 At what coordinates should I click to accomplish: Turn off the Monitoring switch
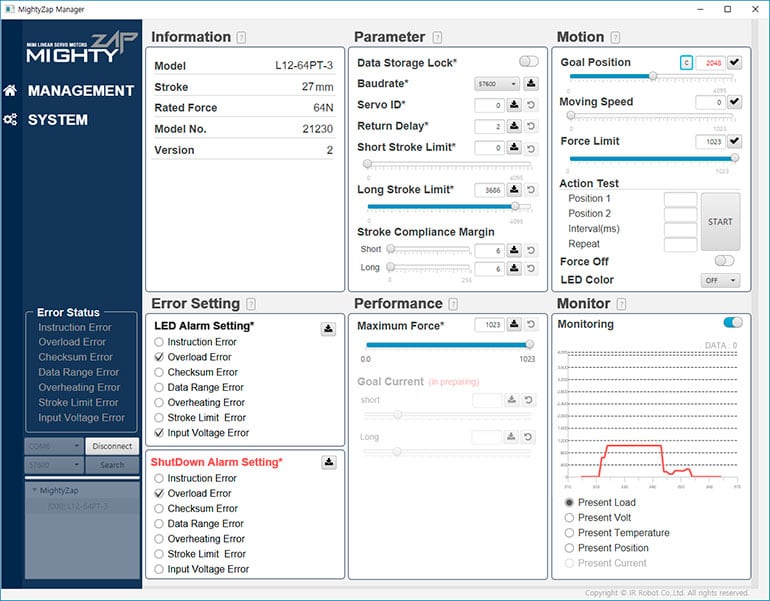coord(733,323)
